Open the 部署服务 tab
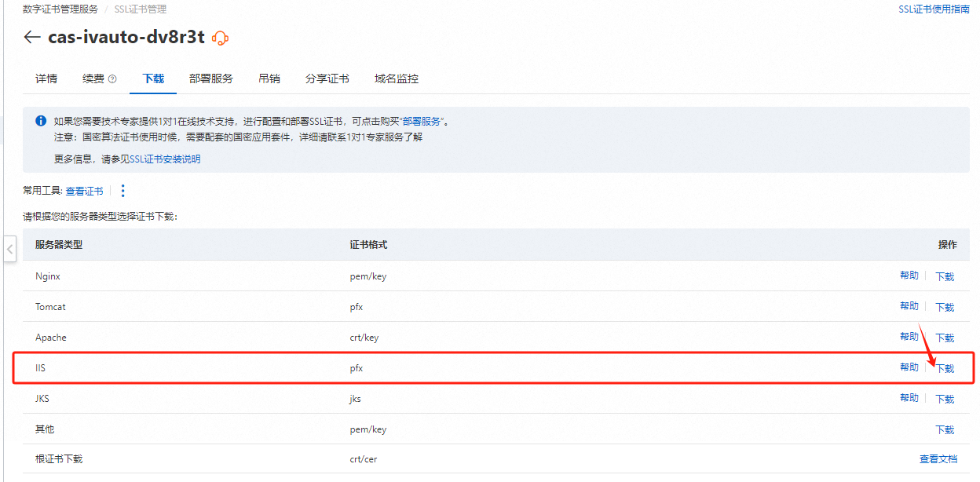980x482 pixels. click(x=211, y=79)
